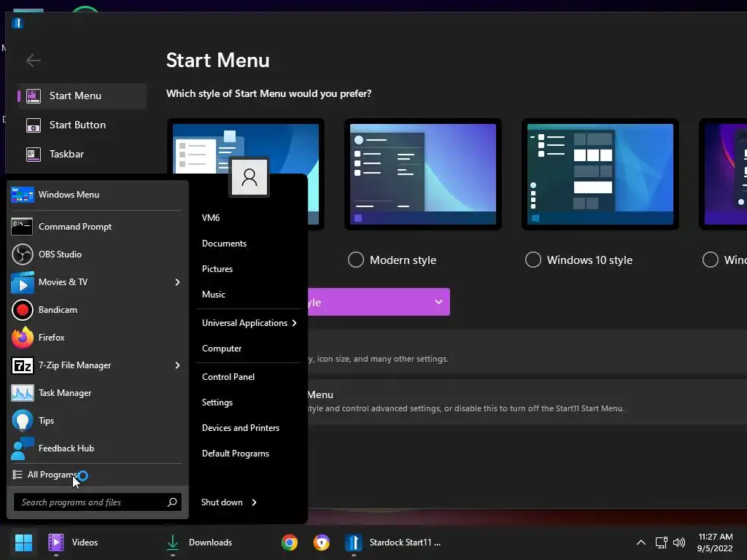Open Control Panel in start menu

pos(228,377)
